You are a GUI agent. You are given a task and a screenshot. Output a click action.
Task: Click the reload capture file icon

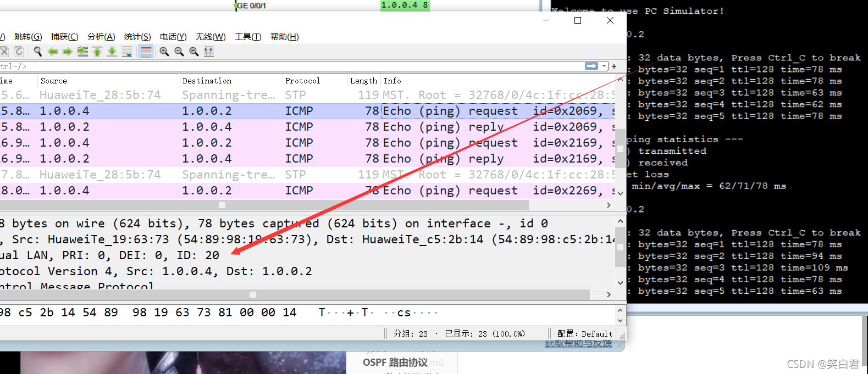pyautogui.click(x=19, y=52)
